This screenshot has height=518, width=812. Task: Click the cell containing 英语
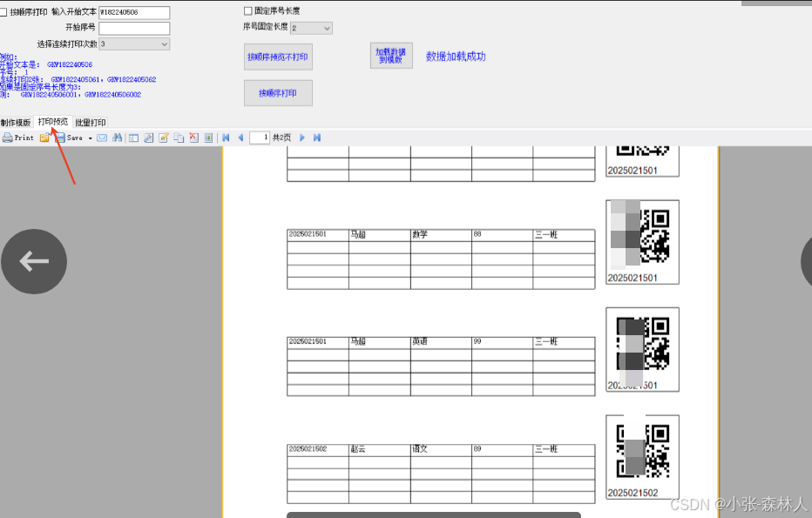(x=441, y=342)
